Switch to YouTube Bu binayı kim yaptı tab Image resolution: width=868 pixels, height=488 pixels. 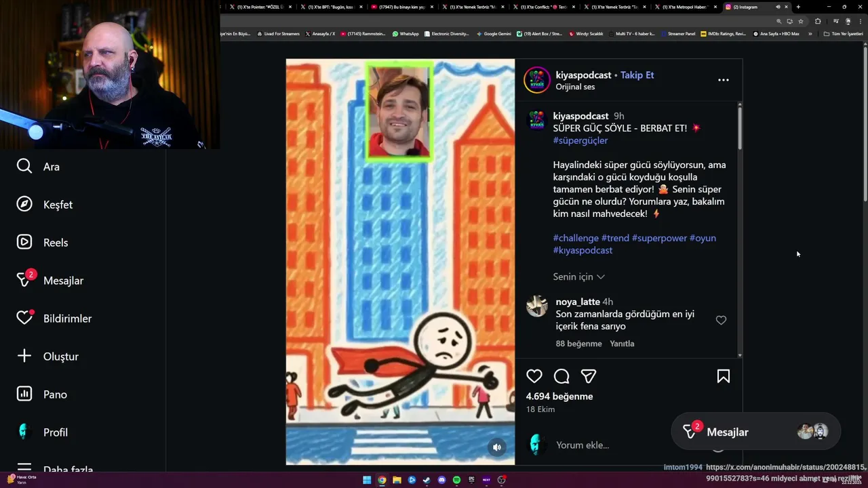[402, 7]
